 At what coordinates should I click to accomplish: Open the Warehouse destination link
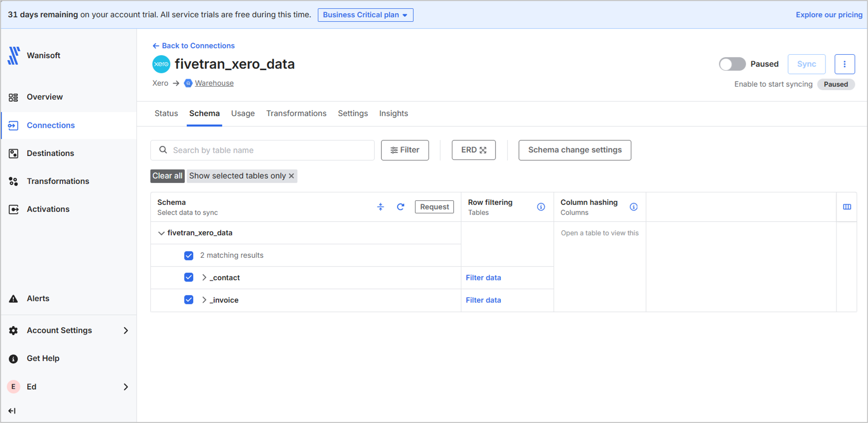214,83
